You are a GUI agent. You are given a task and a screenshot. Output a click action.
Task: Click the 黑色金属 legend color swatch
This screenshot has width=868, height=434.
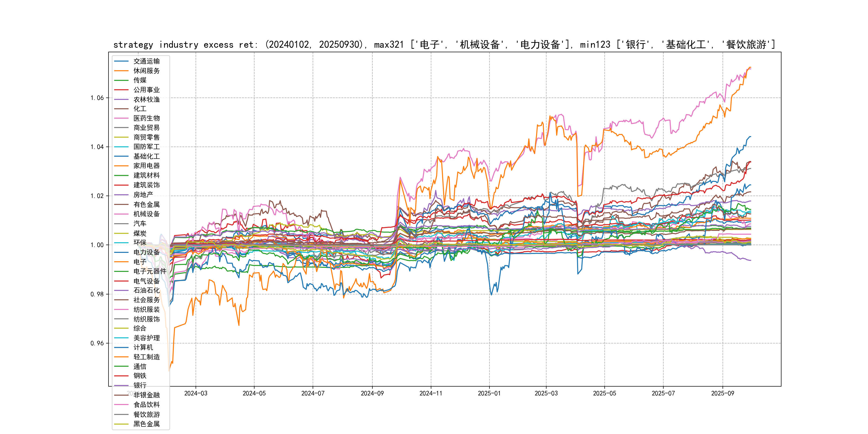pos(121,424)
